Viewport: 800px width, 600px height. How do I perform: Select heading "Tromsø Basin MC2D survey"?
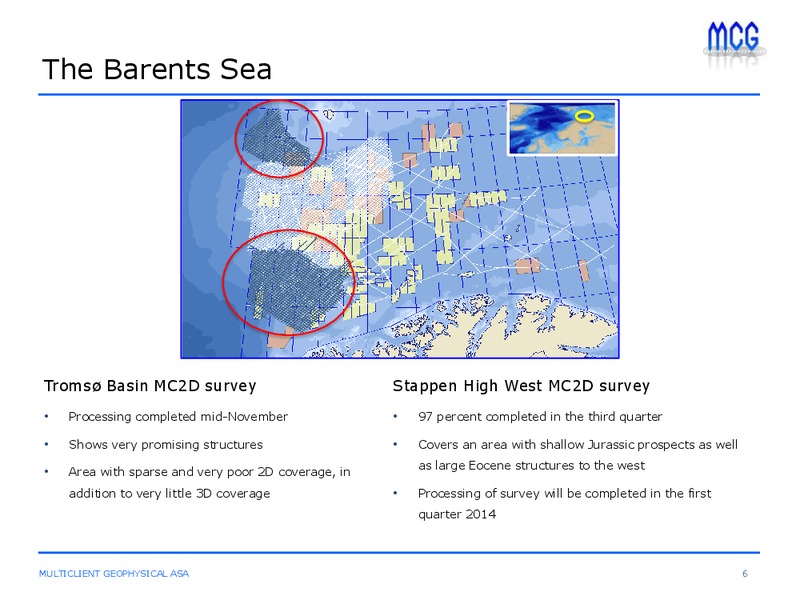pyautogui.click(x=150, y=386)
